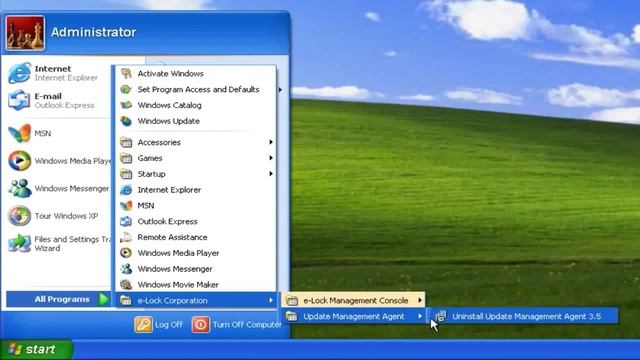The height and width of the screenshot is (360, 640).
Task: Expand the Startup submenu arrow
Action: click(x=271, y=174)
